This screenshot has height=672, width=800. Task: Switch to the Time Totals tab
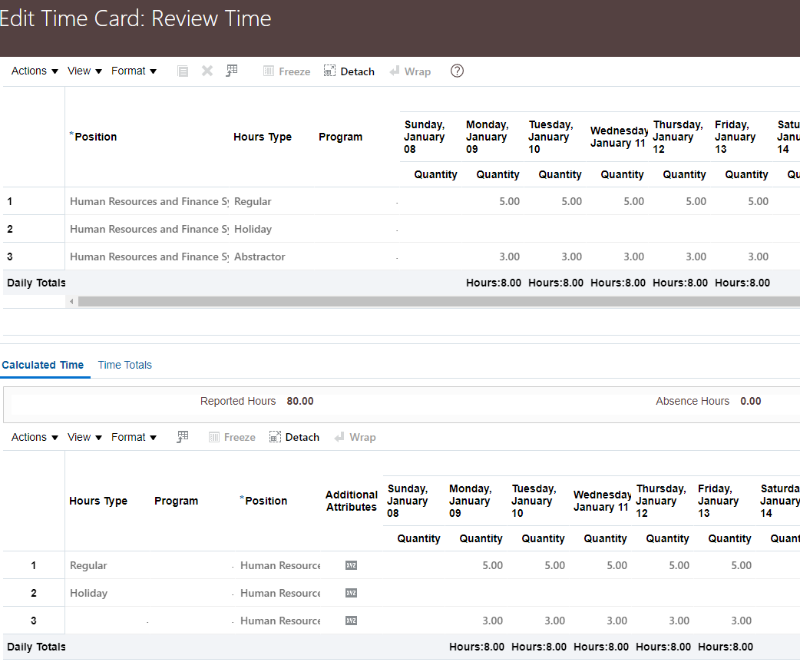tap(124, 365)
